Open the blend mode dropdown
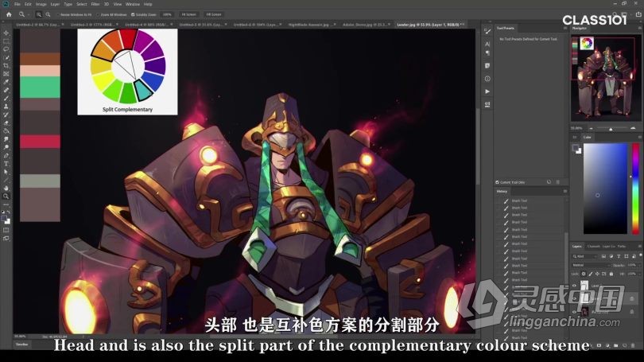The height and width of the screenshot is (362, 644). click(x=591, y=265)
